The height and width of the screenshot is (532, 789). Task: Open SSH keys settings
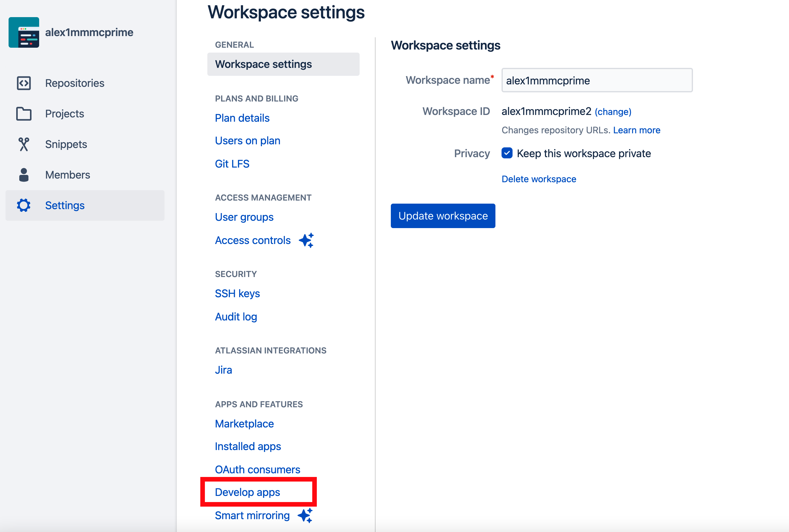coord(238,294)
